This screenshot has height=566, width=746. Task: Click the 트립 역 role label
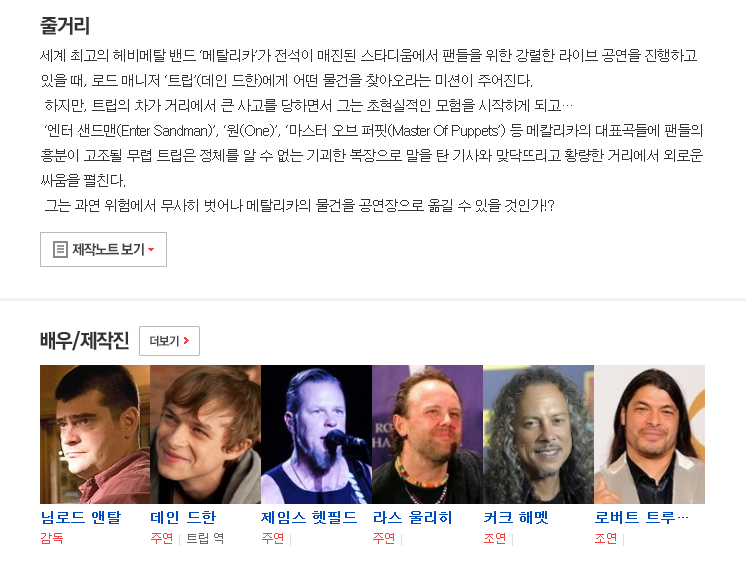click(205, 538)
